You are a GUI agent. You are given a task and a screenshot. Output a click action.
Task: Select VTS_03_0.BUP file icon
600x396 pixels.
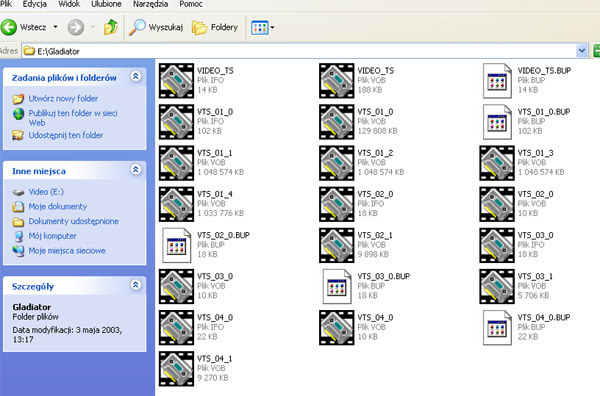[x=337, y=287]
